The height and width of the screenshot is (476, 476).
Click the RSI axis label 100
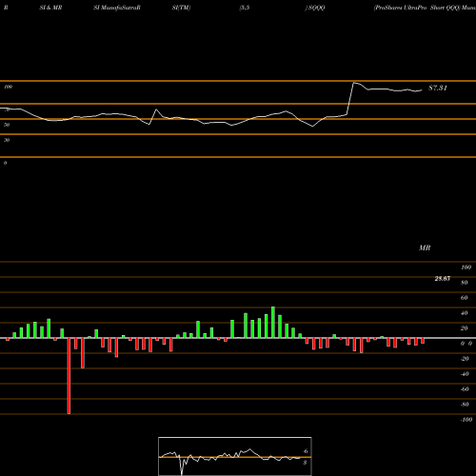[9, 87]
